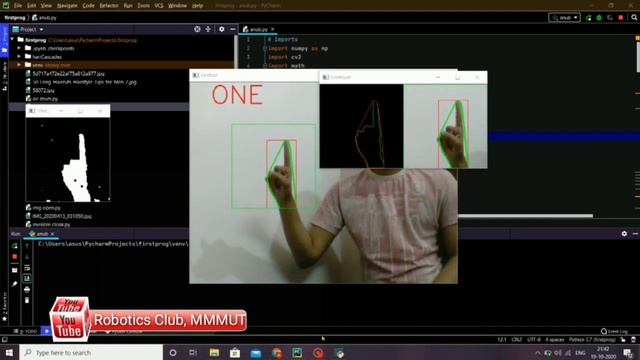Open the TODO tool window button
Image resolution: width=640 pixels, height=360 pixels.
[x=25, y=331]
